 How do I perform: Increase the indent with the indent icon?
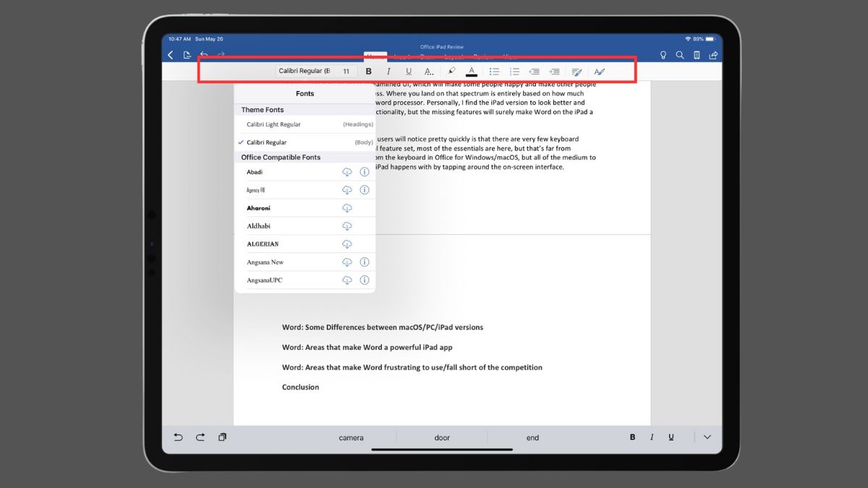click(555, 72)
